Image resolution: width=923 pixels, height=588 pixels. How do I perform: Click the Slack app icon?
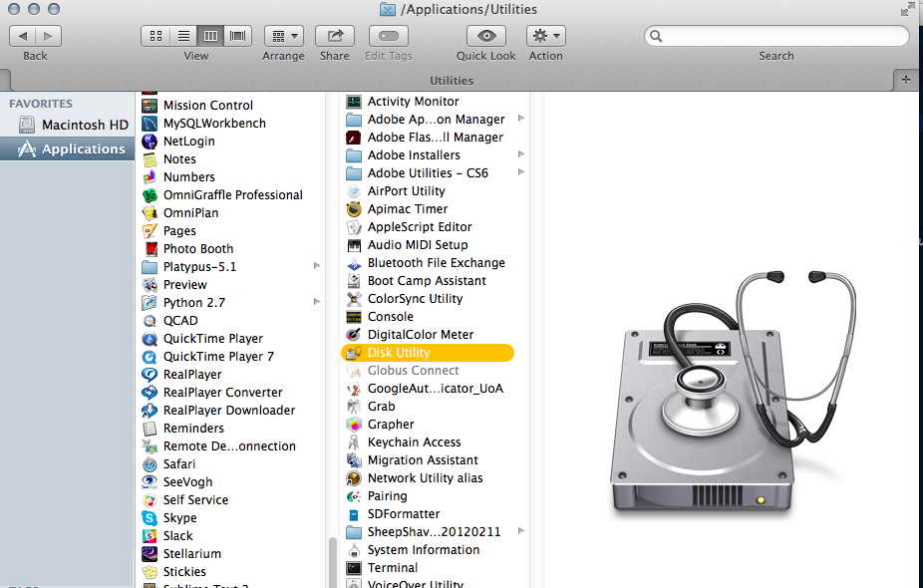tap(150, 536)
